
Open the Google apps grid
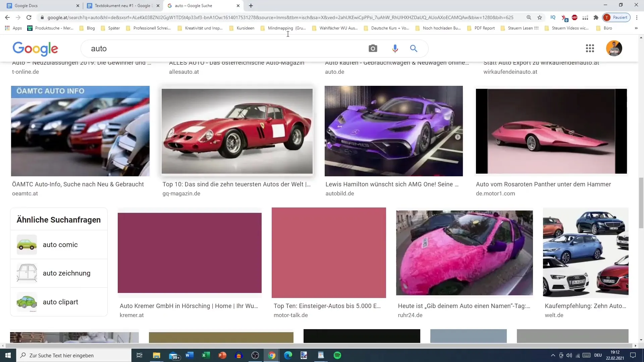point(590,49)
